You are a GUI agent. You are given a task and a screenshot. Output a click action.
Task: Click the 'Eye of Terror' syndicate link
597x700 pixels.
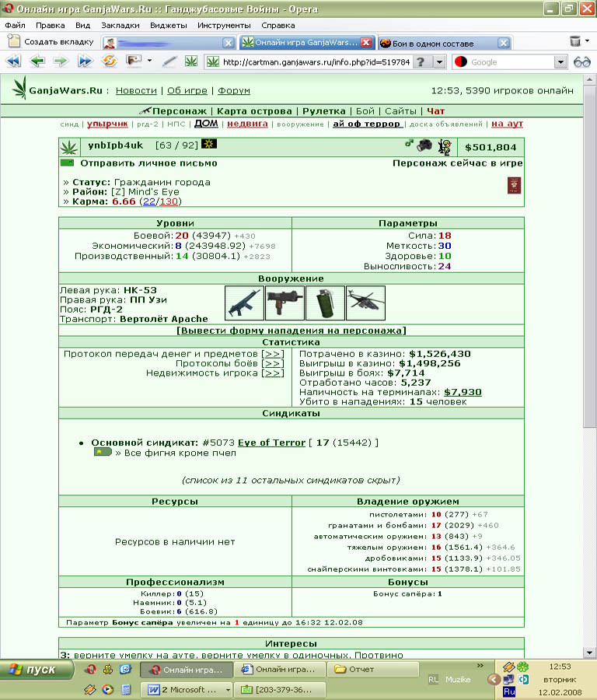coord(272,443)
